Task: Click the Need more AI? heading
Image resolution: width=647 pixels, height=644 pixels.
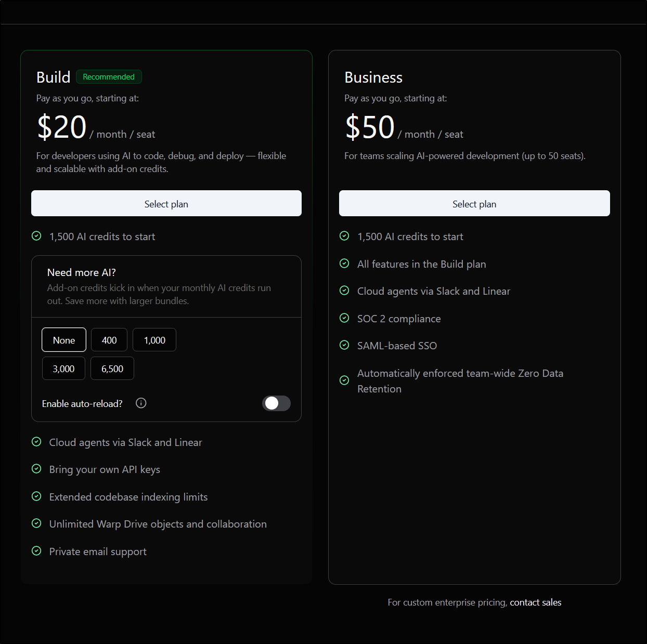Action: point(82,272)
